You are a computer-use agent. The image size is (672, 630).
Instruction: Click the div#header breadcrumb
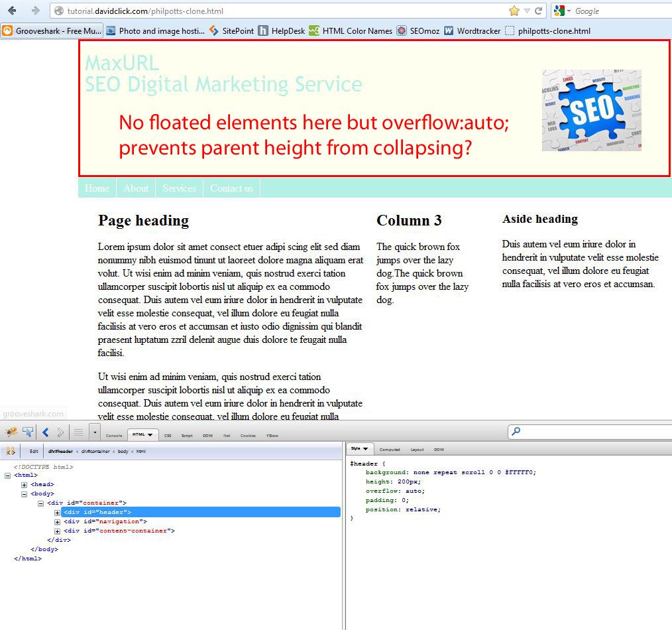point(60,451)
